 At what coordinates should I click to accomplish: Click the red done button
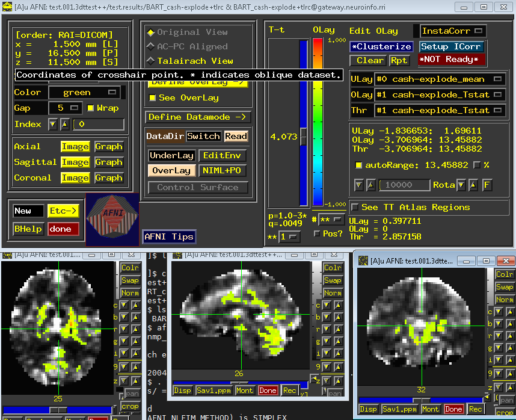click(64, 229)
